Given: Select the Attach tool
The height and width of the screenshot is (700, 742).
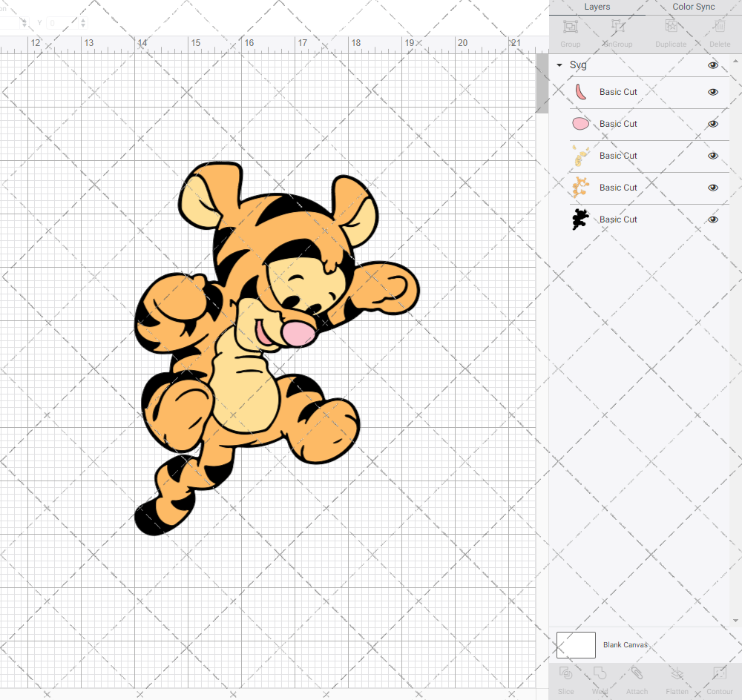Looking at the screenshot, I should 637,673.
